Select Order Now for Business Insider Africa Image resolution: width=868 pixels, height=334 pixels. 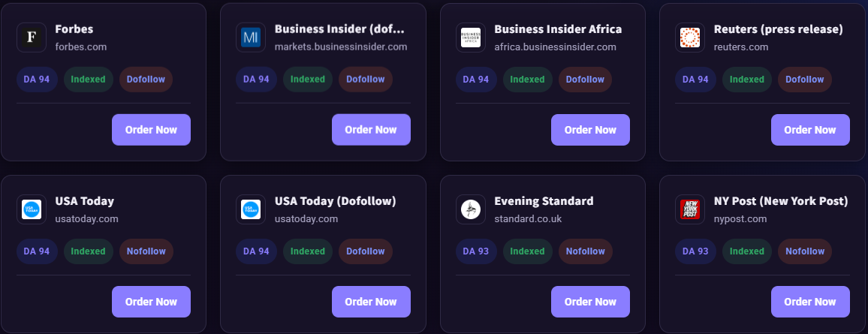tap(590, 130)
